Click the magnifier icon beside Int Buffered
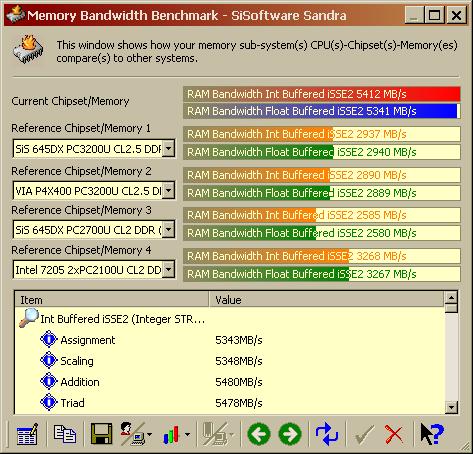Image resolution: width=473 pixels, height=454 pixels. point(29,317)
